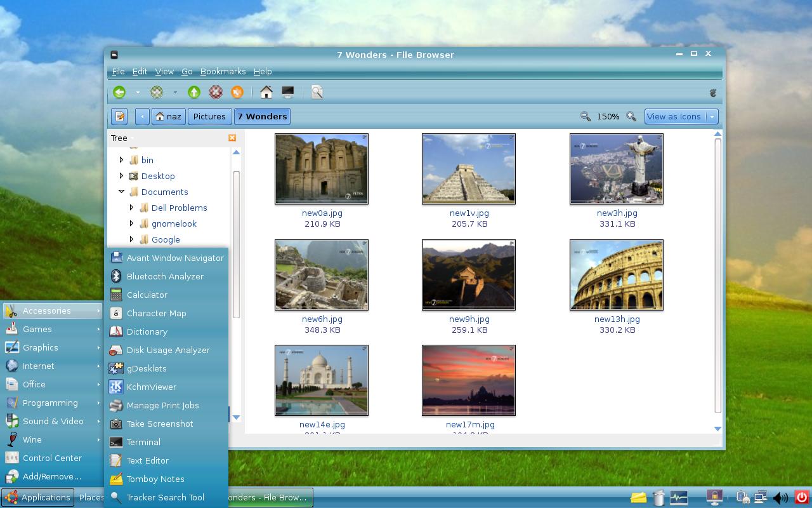Screen dimensions: 812x508
Task: Open the Games submenu
Action: (53, 329)
